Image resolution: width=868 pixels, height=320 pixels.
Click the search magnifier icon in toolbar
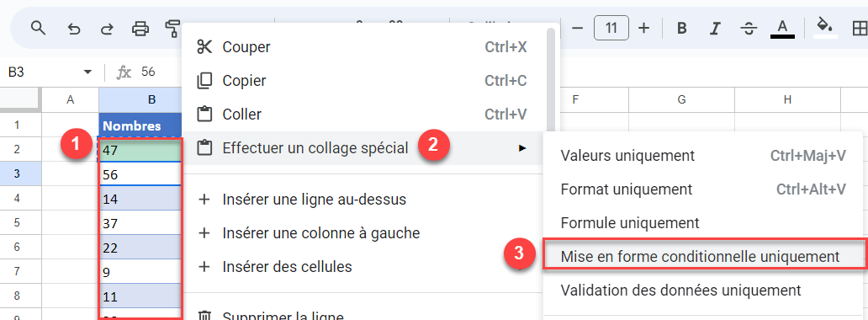tap(38, 28)
